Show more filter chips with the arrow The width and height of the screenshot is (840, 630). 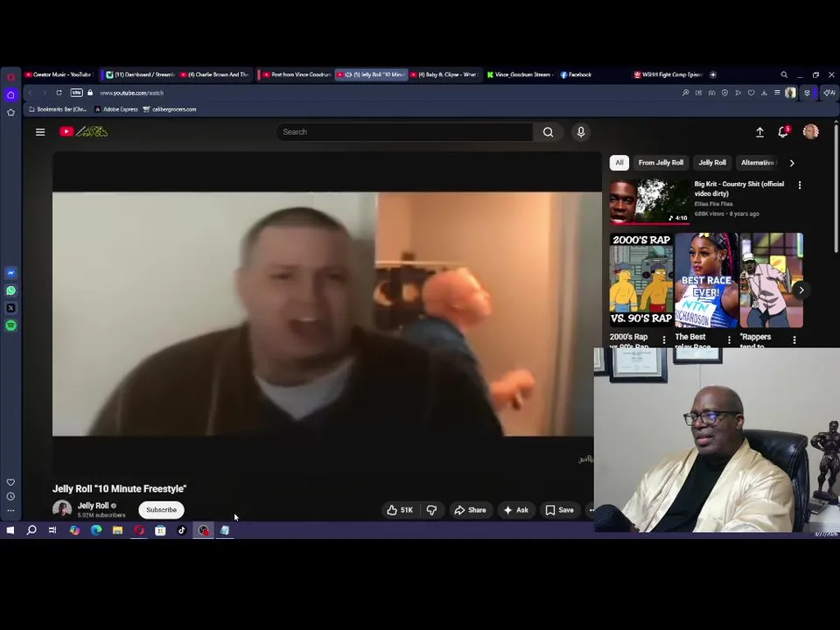click(792, 163)
